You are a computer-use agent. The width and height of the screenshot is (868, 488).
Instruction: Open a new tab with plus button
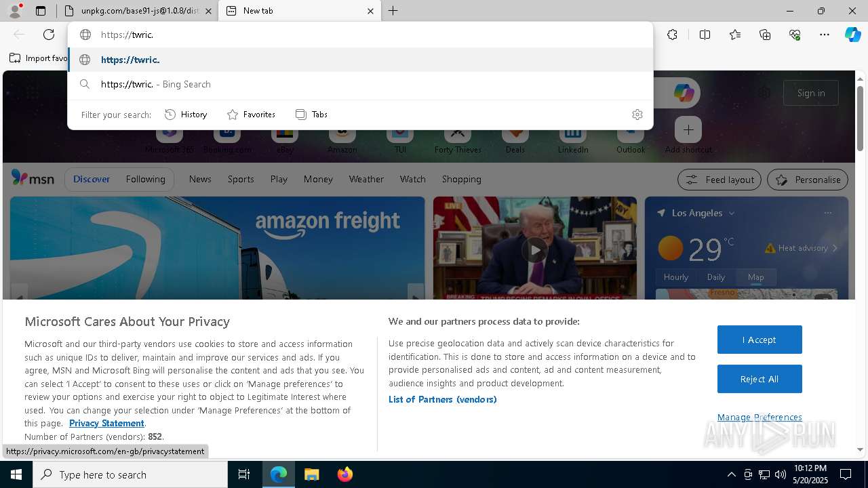pos(393,11)
